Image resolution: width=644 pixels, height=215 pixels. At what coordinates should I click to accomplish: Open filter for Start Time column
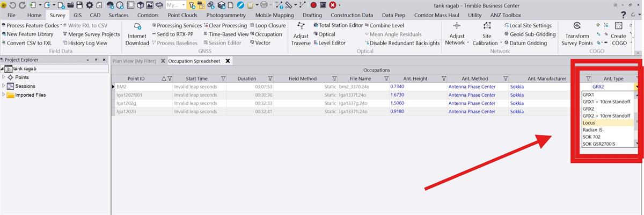[x=223, y=78]
